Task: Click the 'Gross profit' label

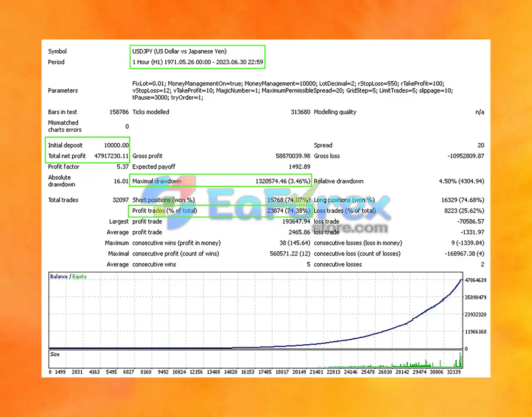Action: (148, 156)
